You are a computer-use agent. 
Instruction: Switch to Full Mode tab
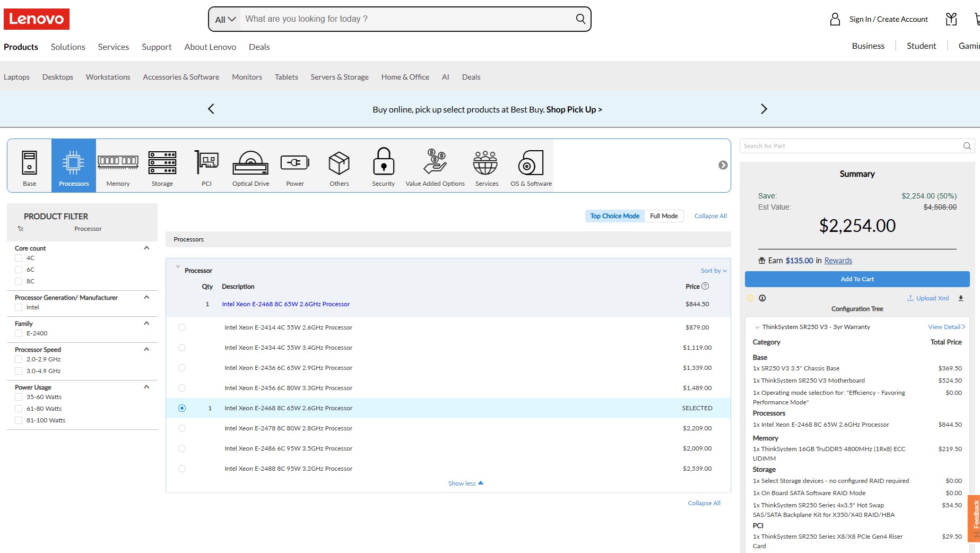click(663, 216)
